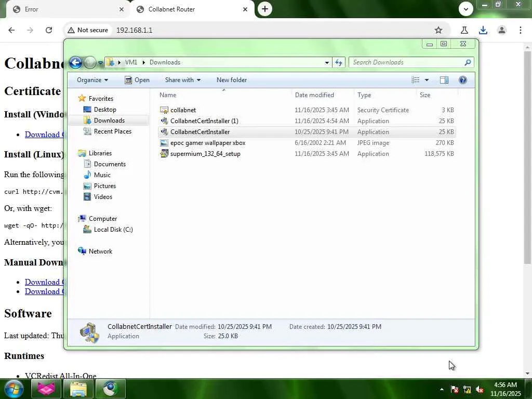Click the Explorer Back navigation arrow

pyautogui.click(x=75, y=62)
